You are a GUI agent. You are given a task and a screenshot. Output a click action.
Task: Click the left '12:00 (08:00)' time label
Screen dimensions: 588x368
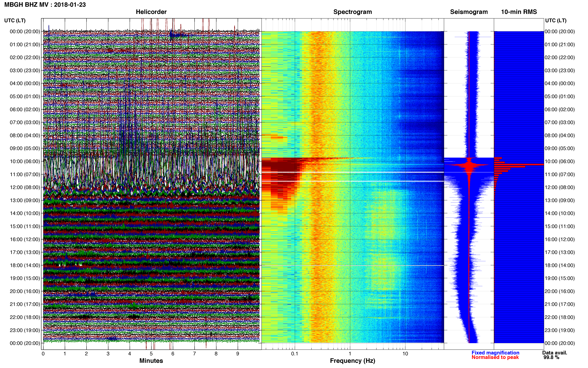[x=25, y=187]
